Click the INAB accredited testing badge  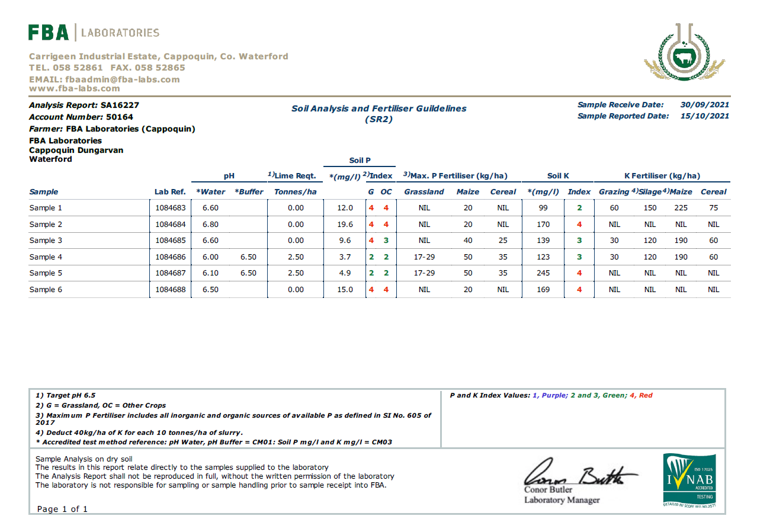[689, 480]
